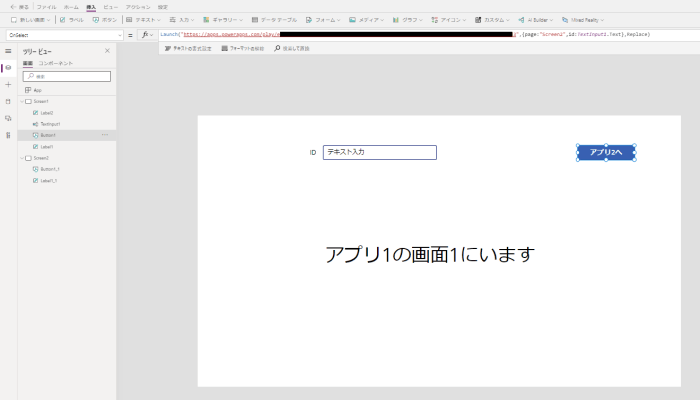This screenshot has width=700, height=400.
Task: Click the アプリ2へ button on canvas
Action: point(606,153)
